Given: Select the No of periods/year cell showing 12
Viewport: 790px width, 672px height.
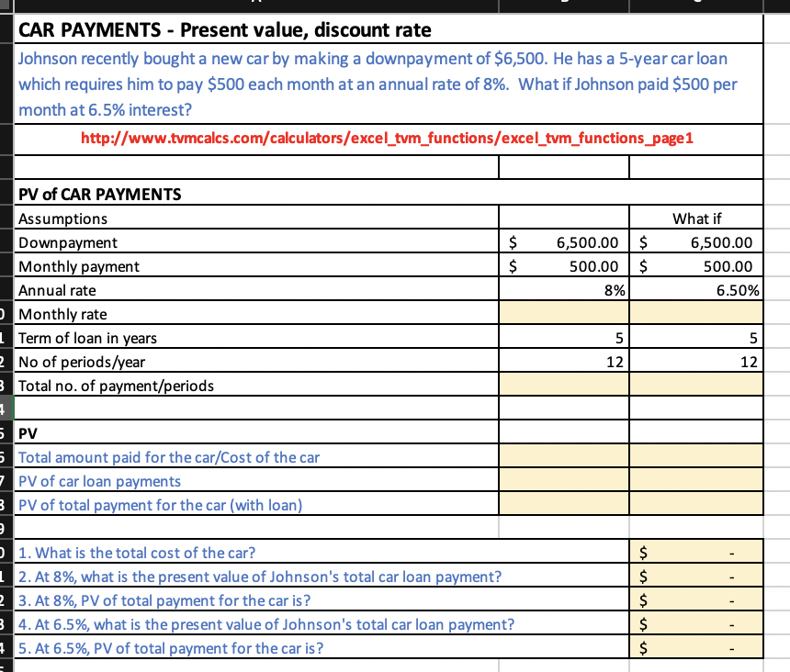Looking at the screenshot, I should click(563, 361).
